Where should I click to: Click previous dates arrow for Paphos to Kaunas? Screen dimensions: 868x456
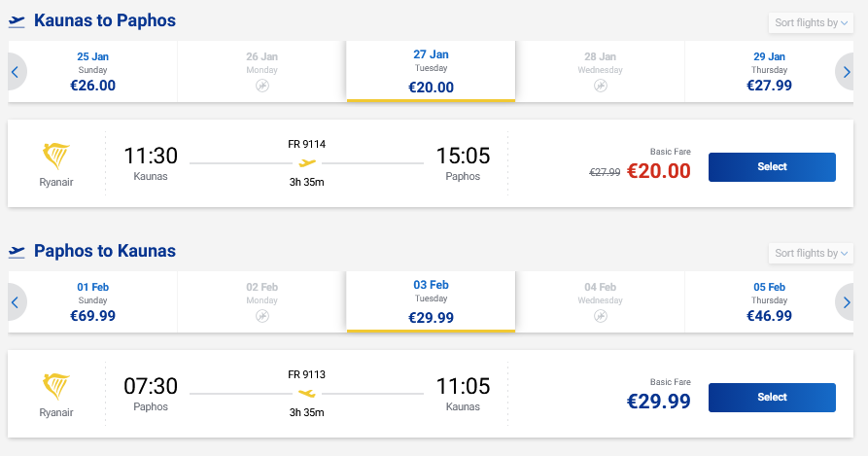[x=15, y=302]
